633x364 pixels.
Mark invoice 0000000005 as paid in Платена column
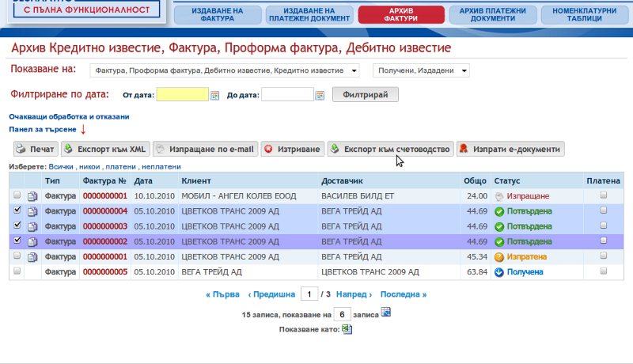(x=604, y=271)
